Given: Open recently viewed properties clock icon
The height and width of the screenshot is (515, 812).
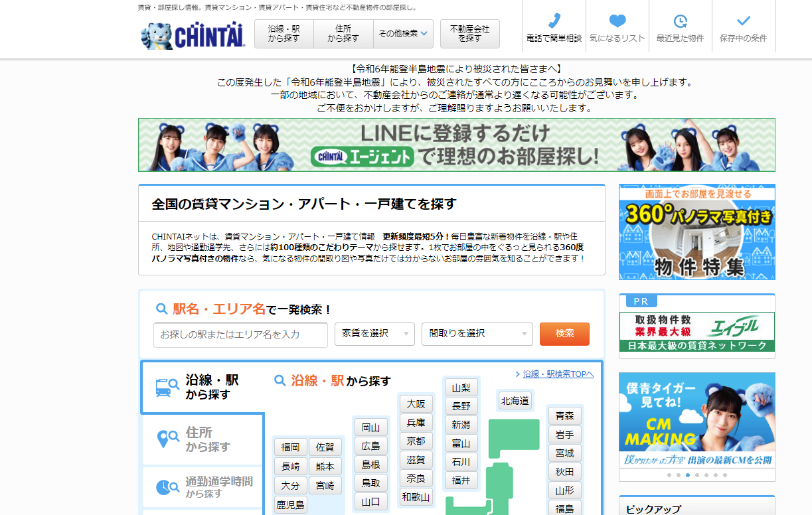Looking at the screenshot, I should tap(681, 21).
